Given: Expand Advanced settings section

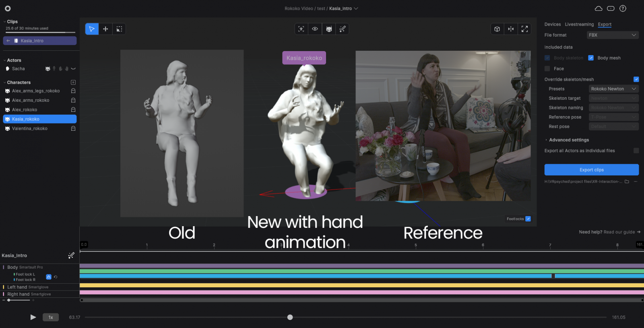Looking at the screenshot, I should [x=567, y=140].
